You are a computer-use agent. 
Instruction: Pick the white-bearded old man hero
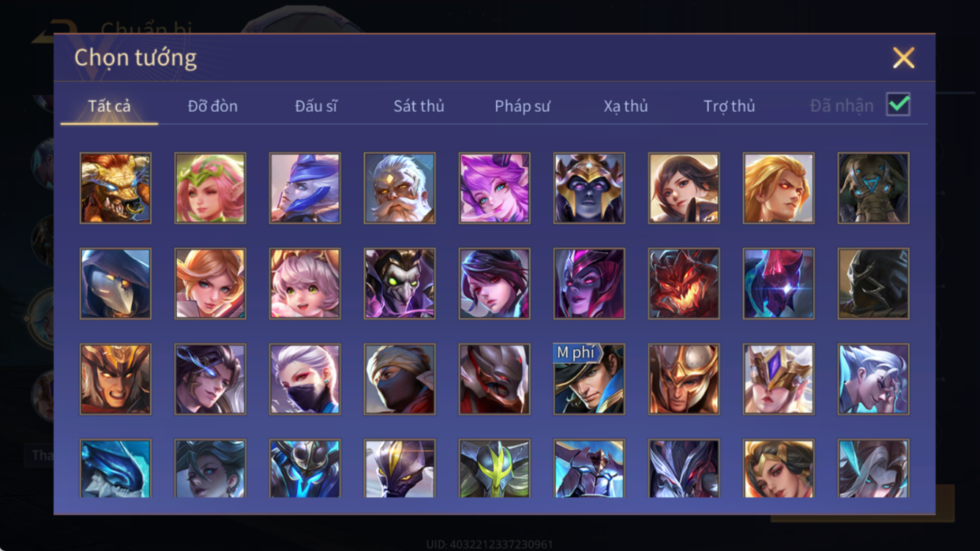[x=400, y=188]
